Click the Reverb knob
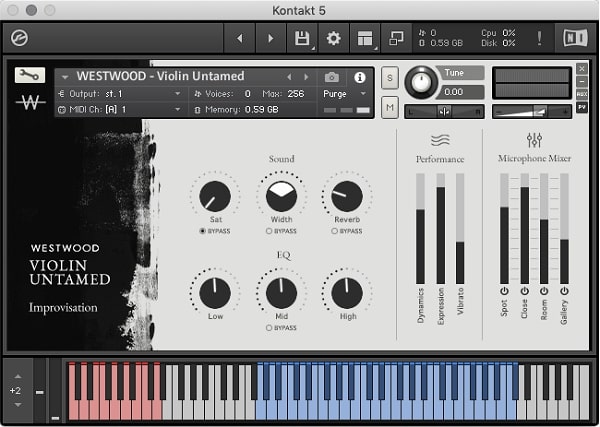Viewport: 600px width, 427px height. tap(347, 196)
